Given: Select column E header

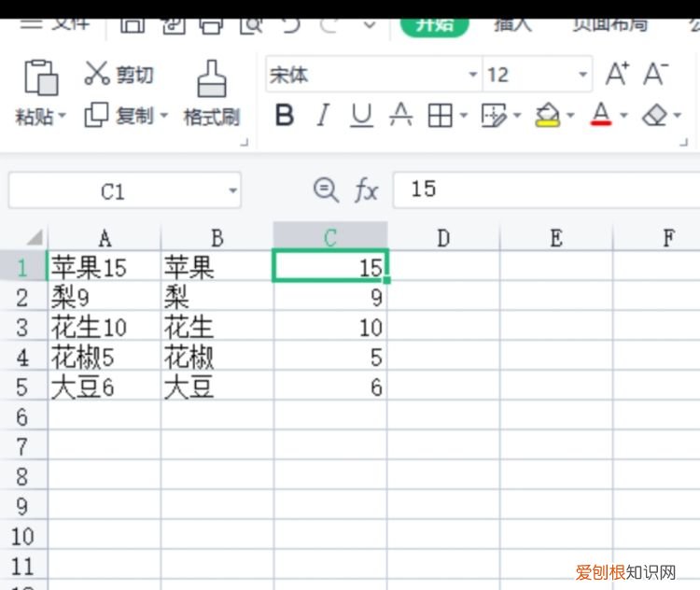Looking at the screenshot, I should coord(556,238).
